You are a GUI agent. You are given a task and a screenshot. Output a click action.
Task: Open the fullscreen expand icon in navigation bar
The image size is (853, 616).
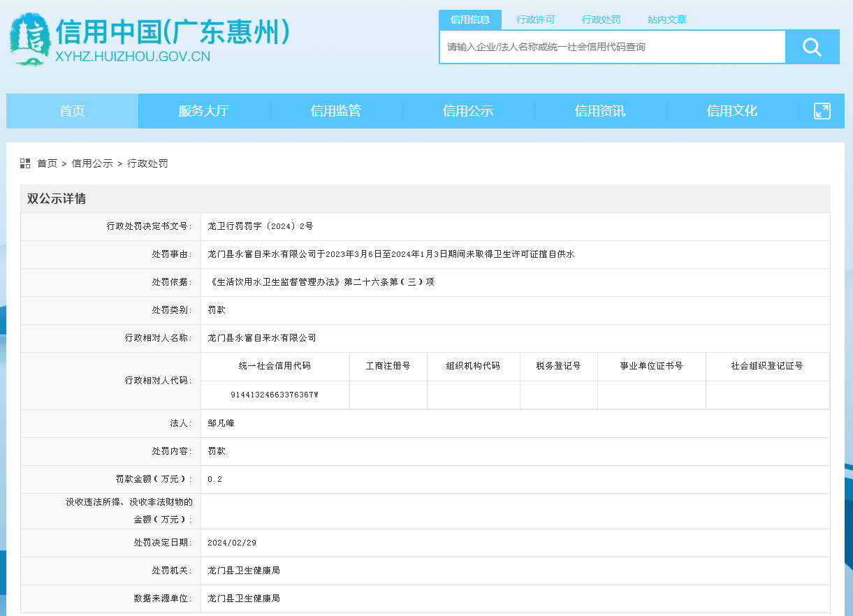click(x=822, y=111)
